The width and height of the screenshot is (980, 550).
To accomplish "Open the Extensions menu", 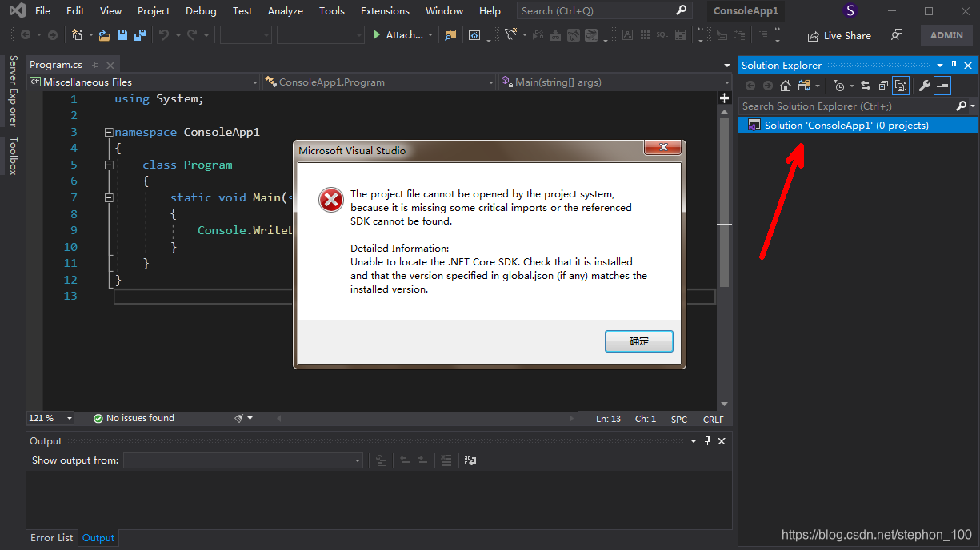I will coord(385,11).
